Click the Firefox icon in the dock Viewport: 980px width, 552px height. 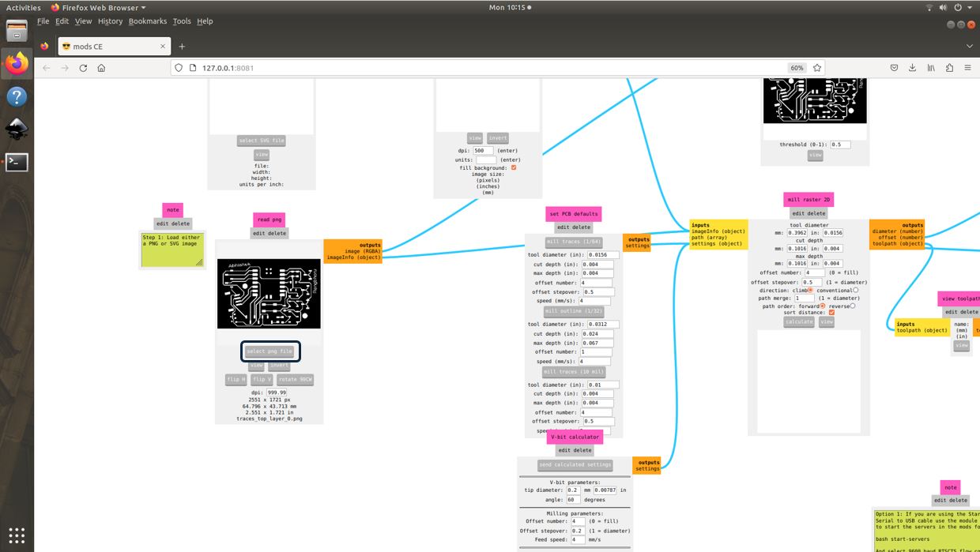(x=17, y=63)
